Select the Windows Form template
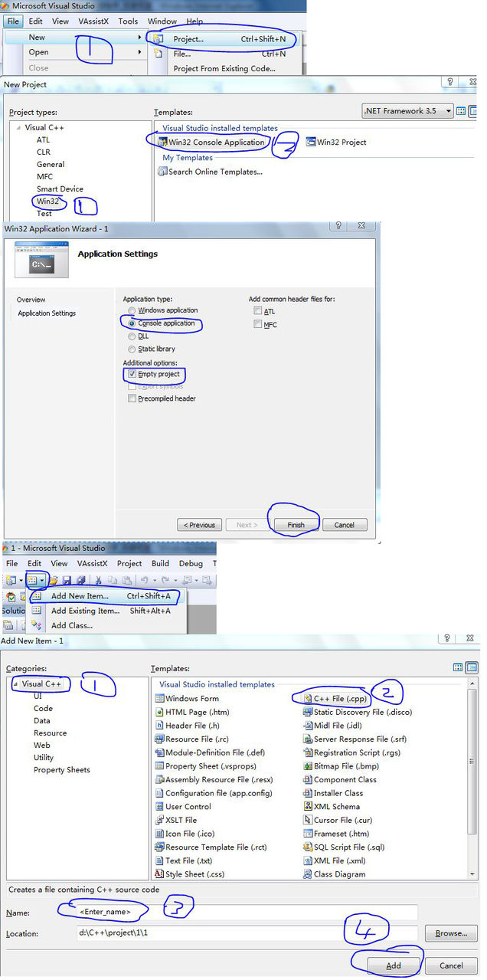The height and width of the screenshot is (980, 487). (187, 699)
